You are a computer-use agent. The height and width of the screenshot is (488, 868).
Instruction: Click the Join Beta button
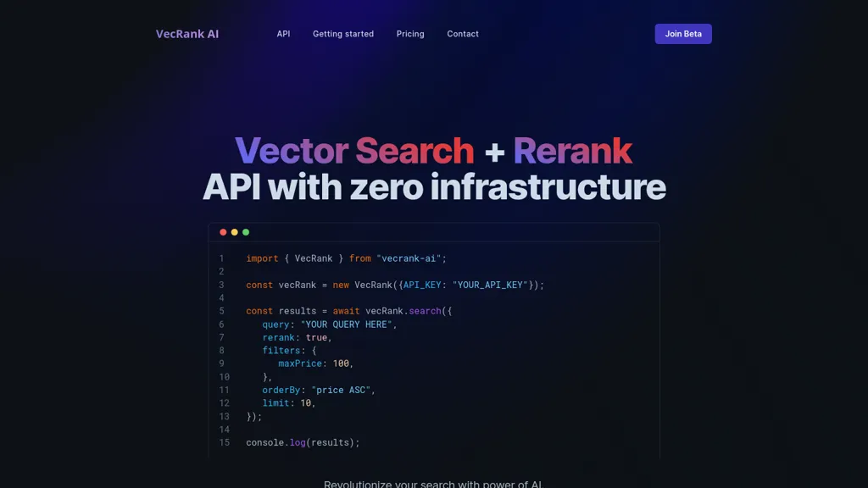tap(683, 34)
